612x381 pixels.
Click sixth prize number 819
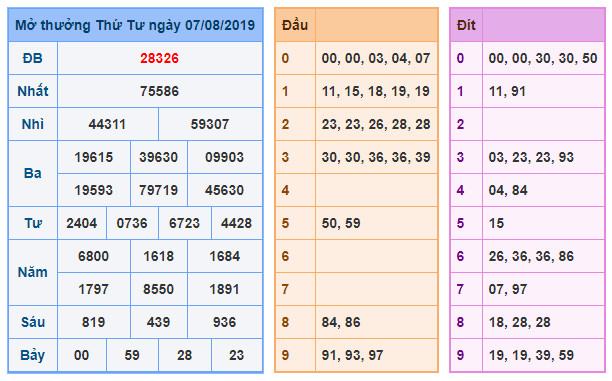click(94, 322)
